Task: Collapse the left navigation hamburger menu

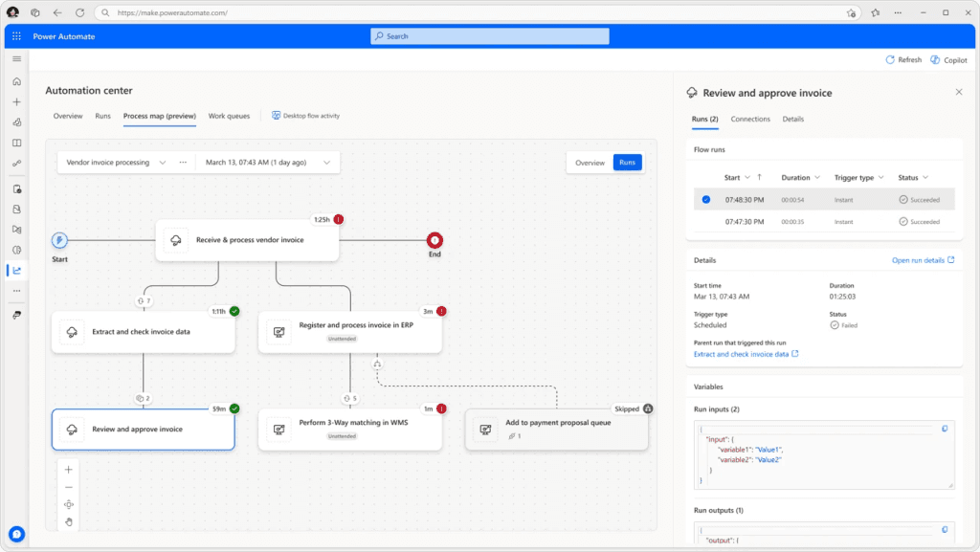Action: (x=17, y=58)
